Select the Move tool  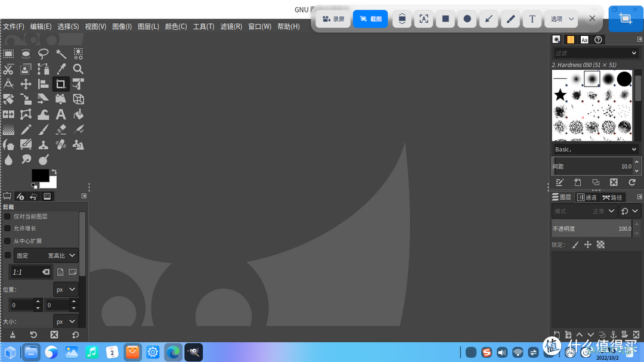[x=26, y=84]
